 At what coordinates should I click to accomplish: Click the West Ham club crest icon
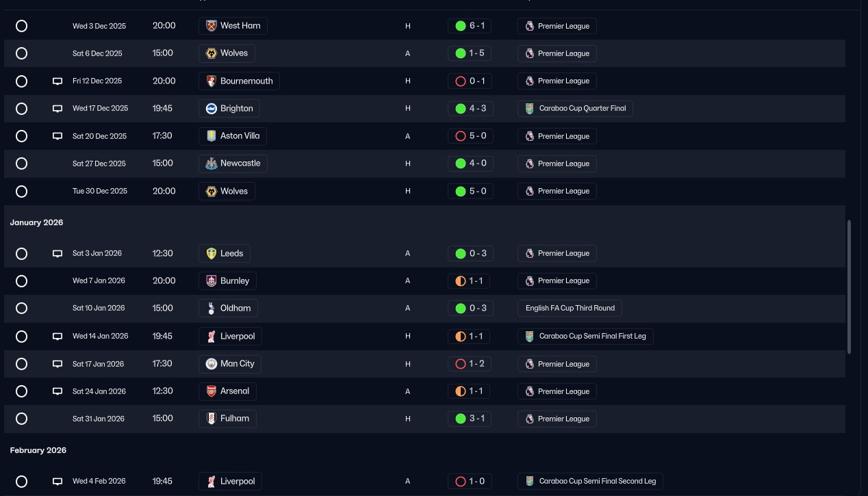pyautogui.click(x=212, y=26)
